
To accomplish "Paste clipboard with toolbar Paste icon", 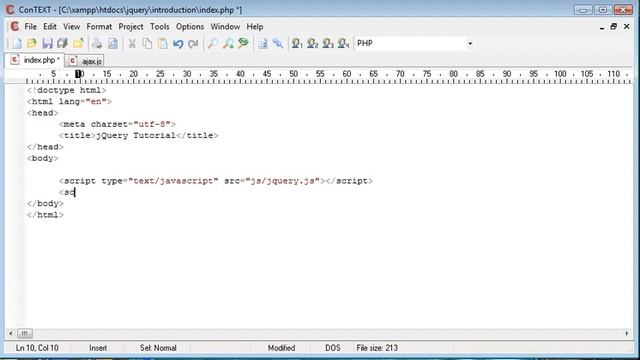I will tap(162, 43).
